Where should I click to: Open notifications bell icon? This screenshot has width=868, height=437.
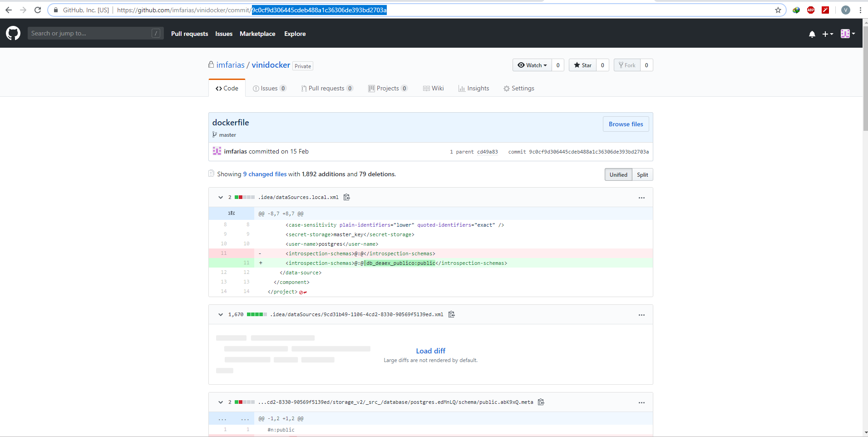(812, 34)
